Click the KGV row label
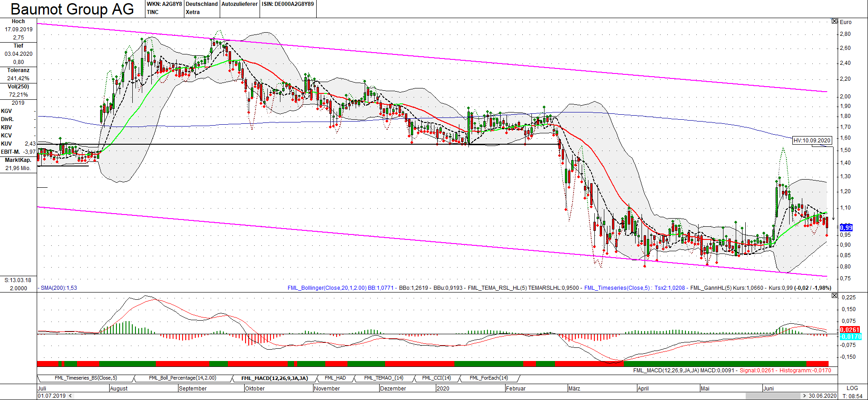The width and height of the screenshot is (868, 400). 6,111
